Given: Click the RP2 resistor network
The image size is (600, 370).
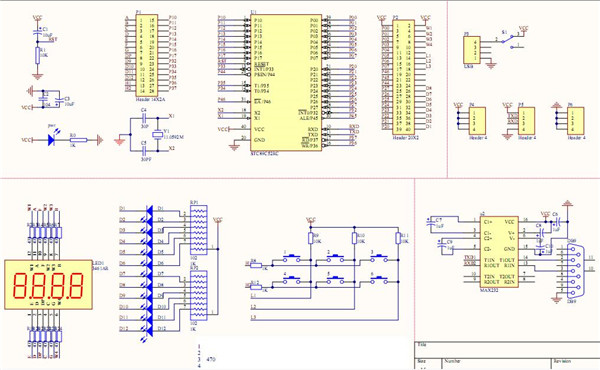Looking at the screenshot, I should (199, 295).
